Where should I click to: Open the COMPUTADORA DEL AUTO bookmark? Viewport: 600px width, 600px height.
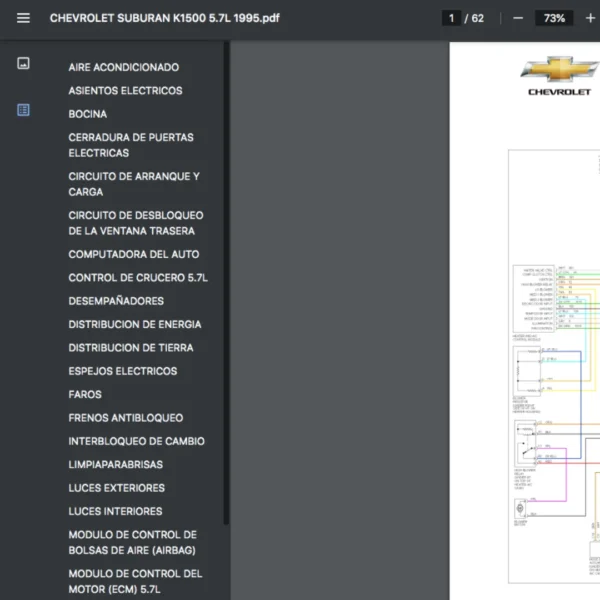pos(134,254)
